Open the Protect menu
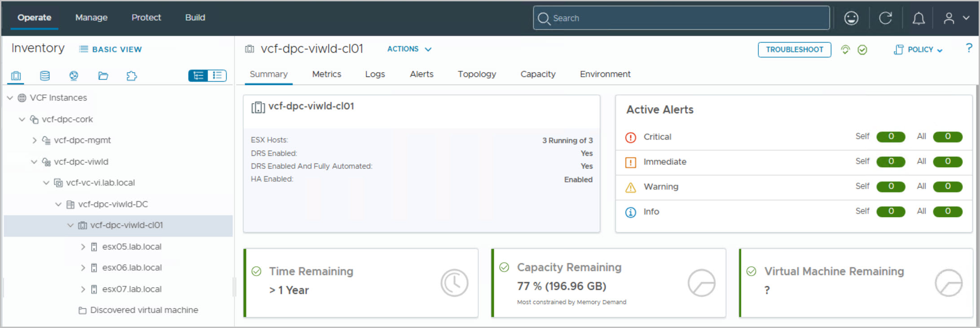980x328 pixels. 146,18
